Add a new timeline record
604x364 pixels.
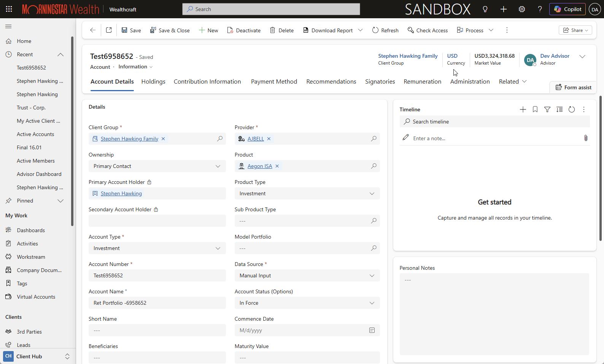click(x=523, y=109)
